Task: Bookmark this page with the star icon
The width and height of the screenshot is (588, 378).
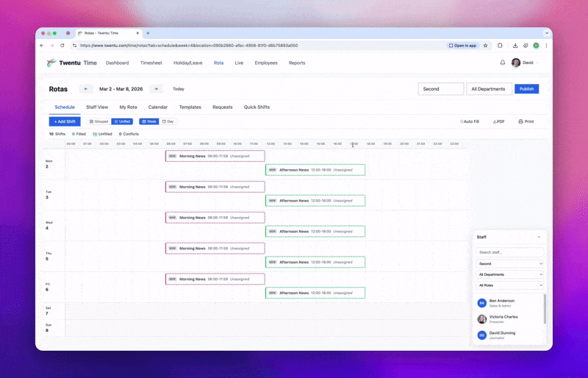Action: 485,46
